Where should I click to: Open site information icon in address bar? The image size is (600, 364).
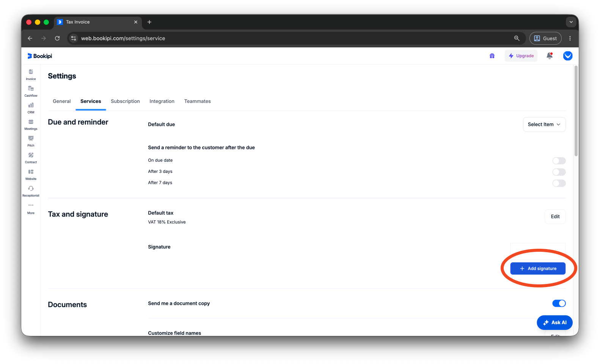click(x=74, y=38)
